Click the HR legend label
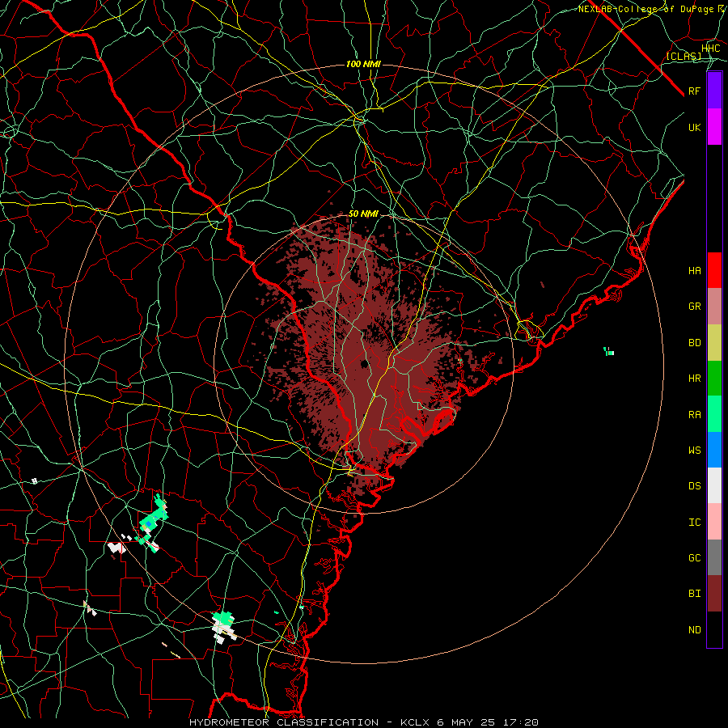 pos(694,379)
